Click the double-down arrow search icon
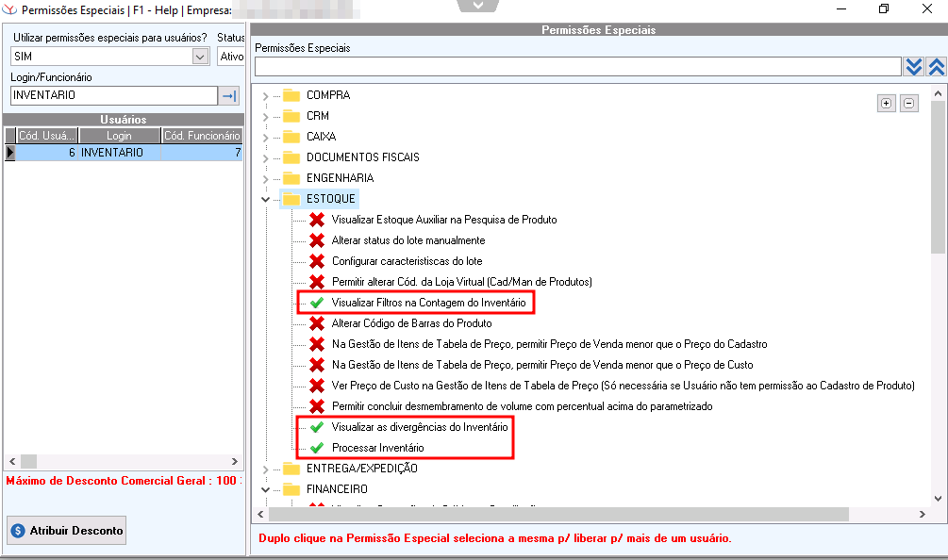Viewport: 948px width, 560px height. click(x=913, y=66)
